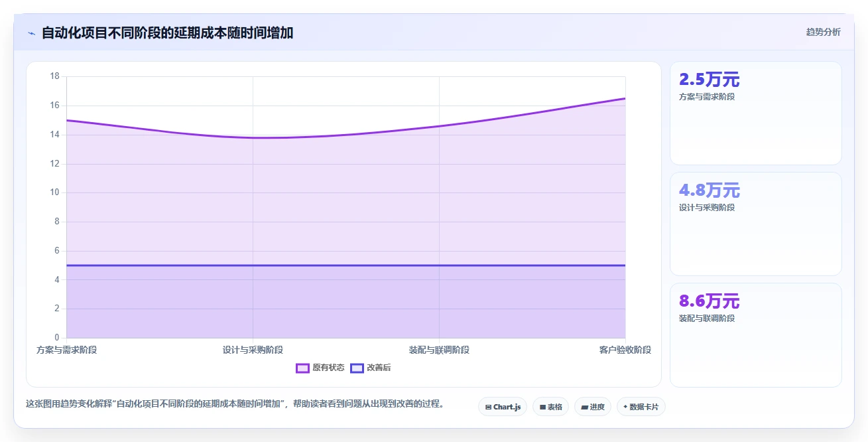The height and width of the screenshot is (442, 868).
Task: Click the 表格 tag chip
Action: (x=550, y=407)
